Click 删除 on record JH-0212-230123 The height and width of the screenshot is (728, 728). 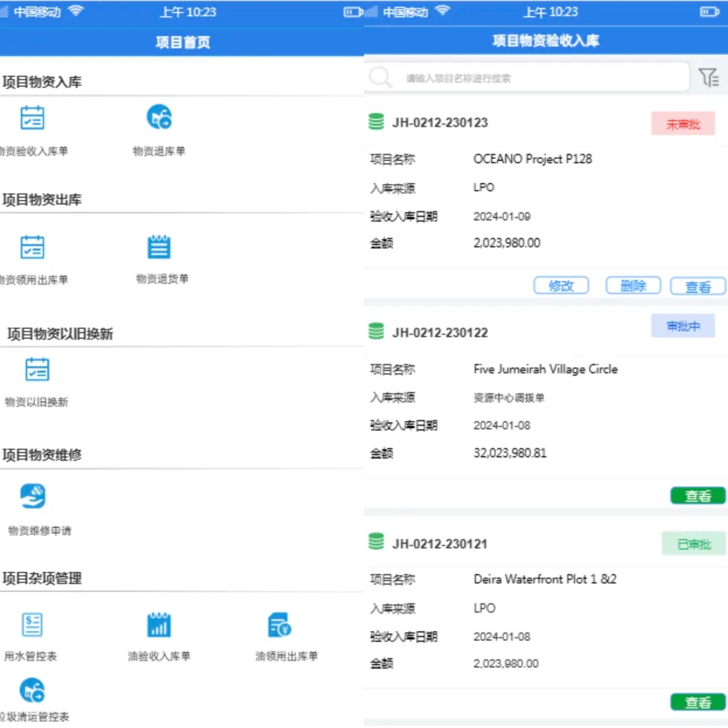(x=633, y=285)
